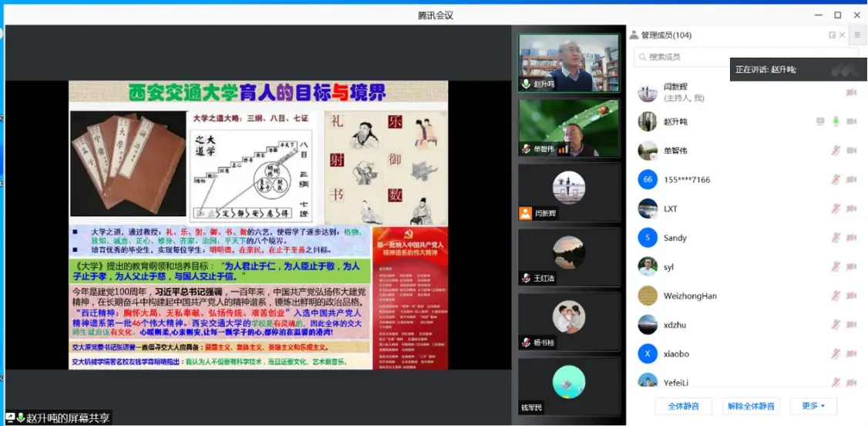Expand the 更多 dropdown button

click(813, 406)
